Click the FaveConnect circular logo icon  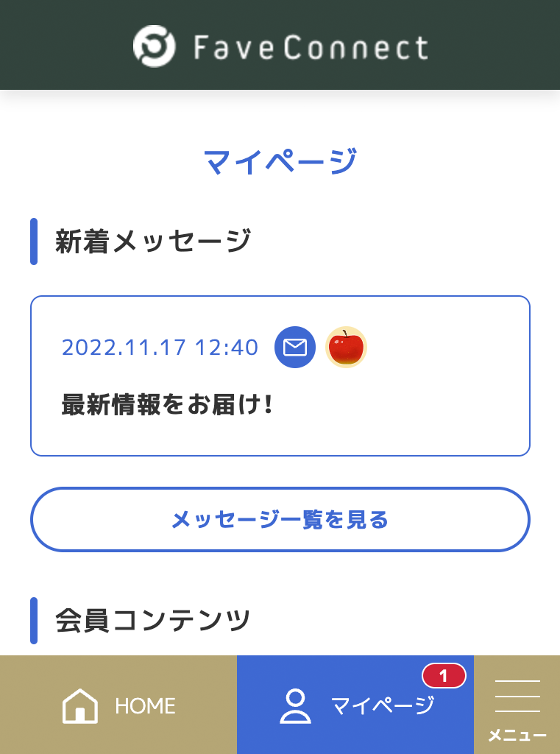[155, 46]
